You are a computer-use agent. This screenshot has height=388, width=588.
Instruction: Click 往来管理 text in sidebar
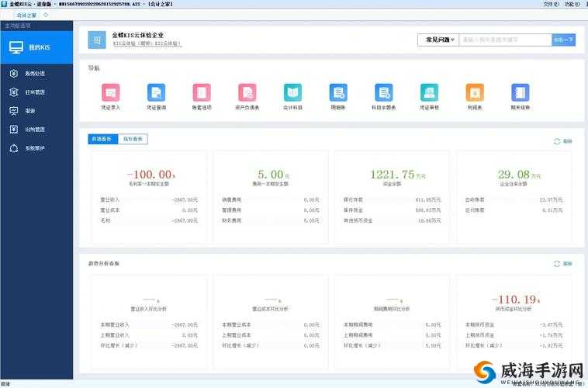point(35,92)
